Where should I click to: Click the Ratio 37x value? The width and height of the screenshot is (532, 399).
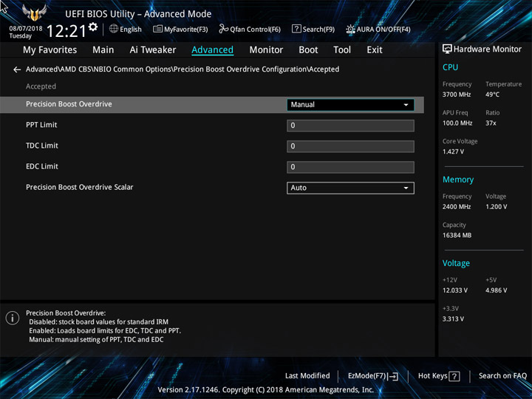(x=491, y=123)
